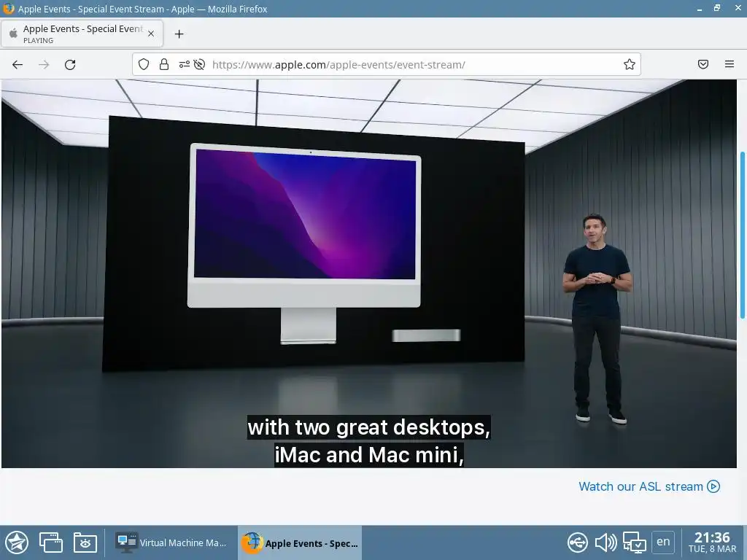Select the Apple Events taskbar entry

coord(300,542)
